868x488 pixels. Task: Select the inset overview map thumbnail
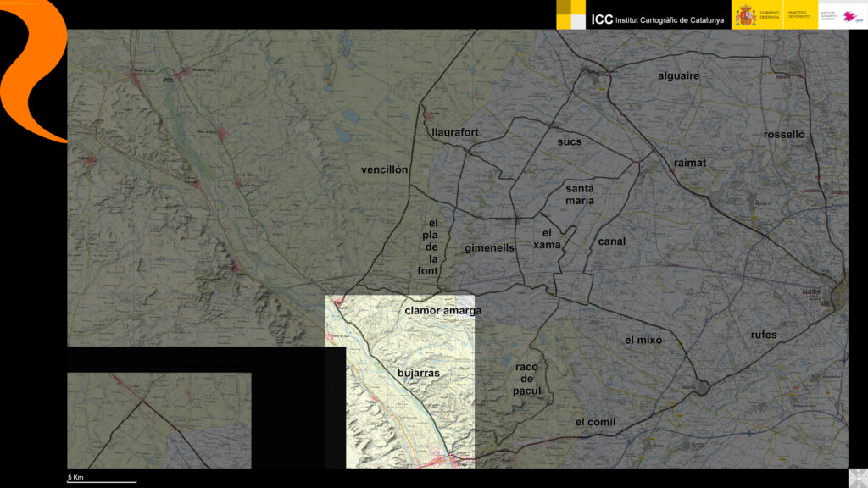(159, 420)
